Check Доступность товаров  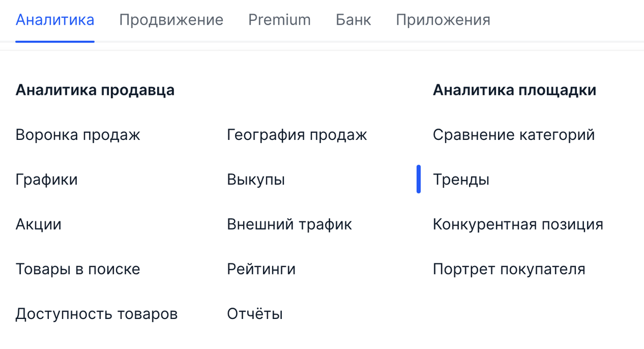point(97,314)
